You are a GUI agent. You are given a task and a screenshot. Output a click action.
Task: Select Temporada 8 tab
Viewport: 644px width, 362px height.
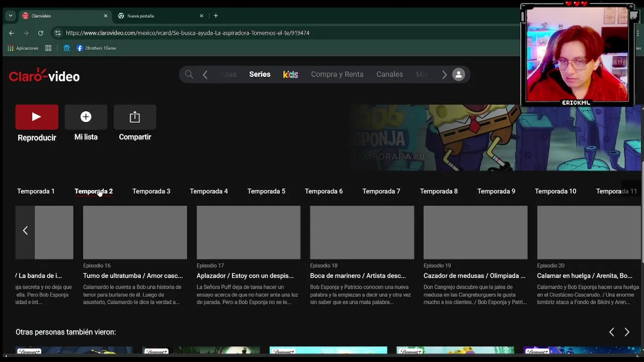click(x=439, y=191)
